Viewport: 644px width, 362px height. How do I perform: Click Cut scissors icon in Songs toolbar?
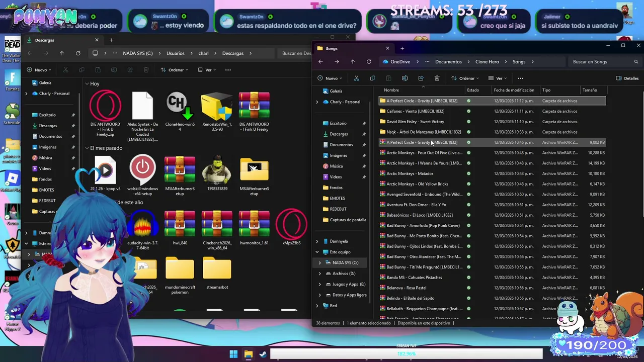point(356,78)
